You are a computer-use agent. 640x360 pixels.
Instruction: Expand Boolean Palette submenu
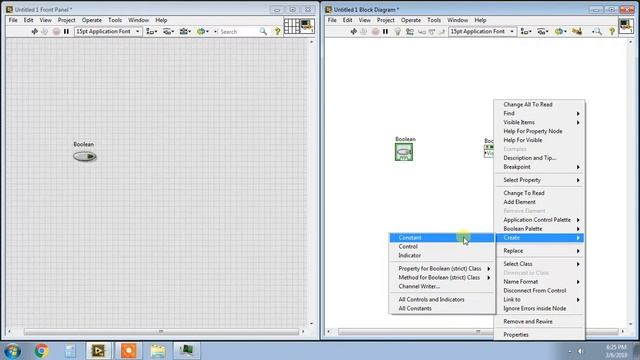539,229
